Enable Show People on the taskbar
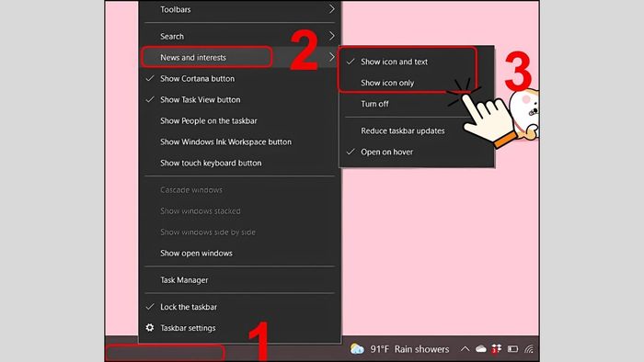 [240, 120]
